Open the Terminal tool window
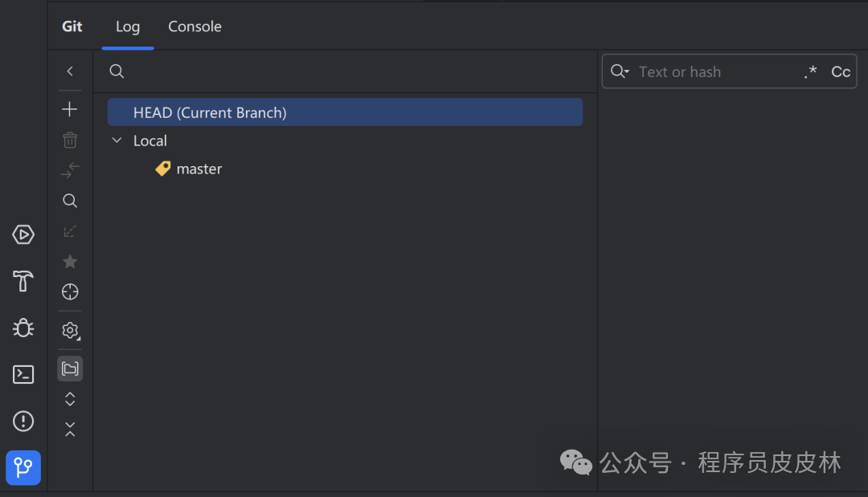Screen dimensions: 868x497 [x=23, y=375]
